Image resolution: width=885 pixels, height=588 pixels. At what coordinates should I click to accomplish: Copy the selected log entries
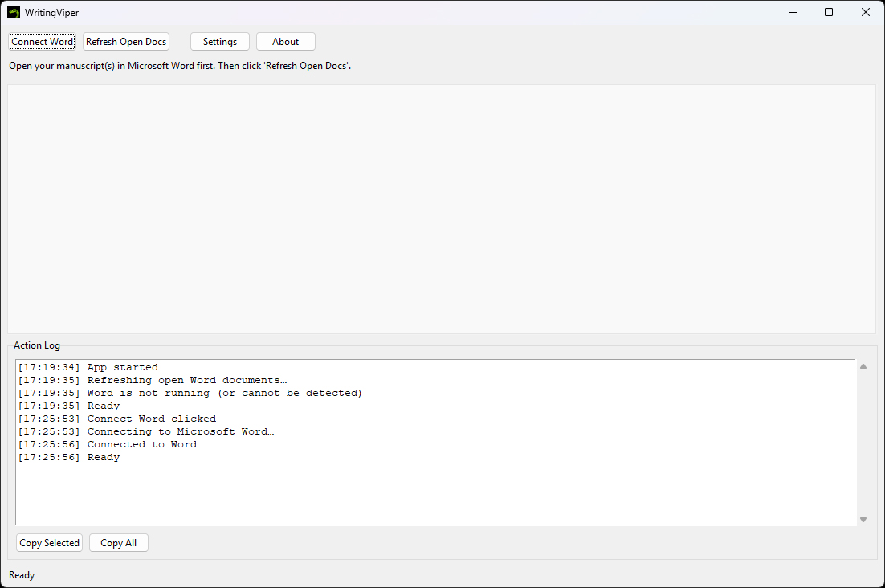tap(49, 542)
